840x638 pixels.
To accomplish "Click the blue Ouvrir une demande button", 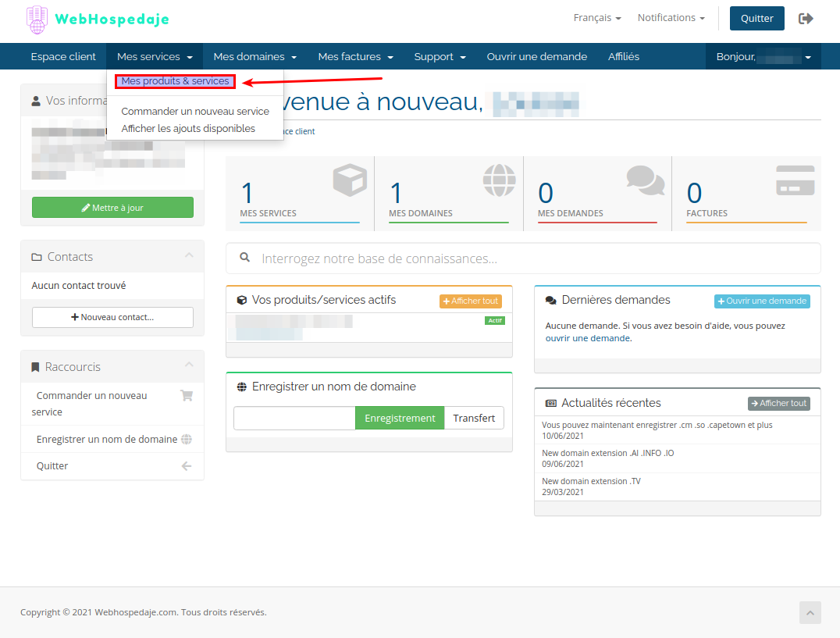I will (762, 301).
